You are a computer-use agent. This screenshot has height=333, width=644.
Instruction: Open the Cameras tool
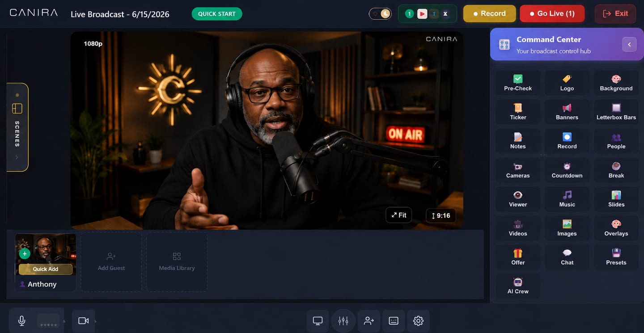(518, 170)
